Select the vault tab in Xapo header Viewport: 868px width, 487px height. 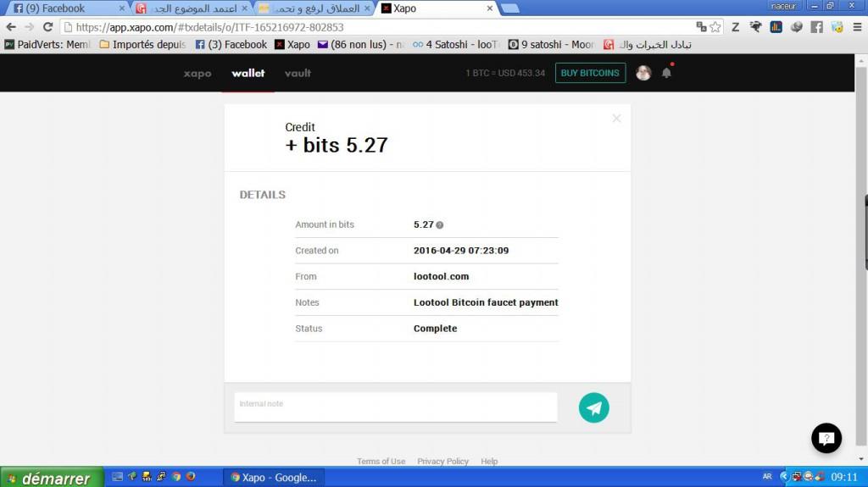click(298, 73)
